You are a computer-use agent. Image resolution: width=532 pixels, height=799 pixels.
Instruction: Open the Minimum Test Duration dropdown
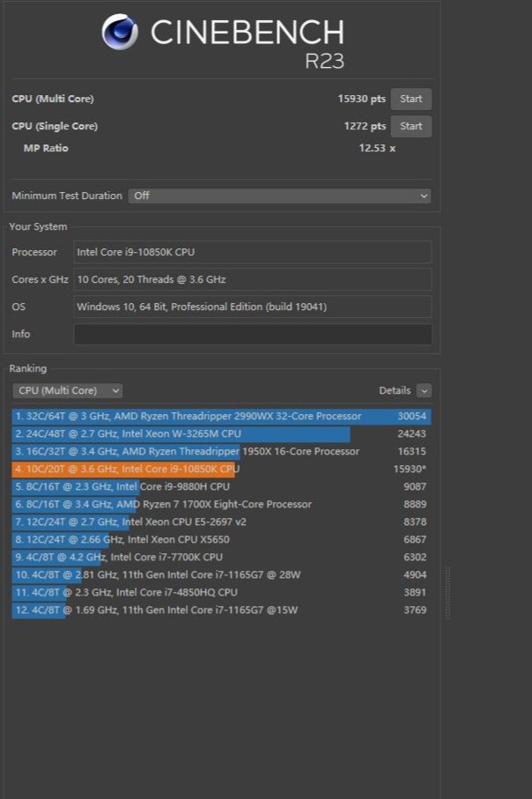tap(279, 196)
